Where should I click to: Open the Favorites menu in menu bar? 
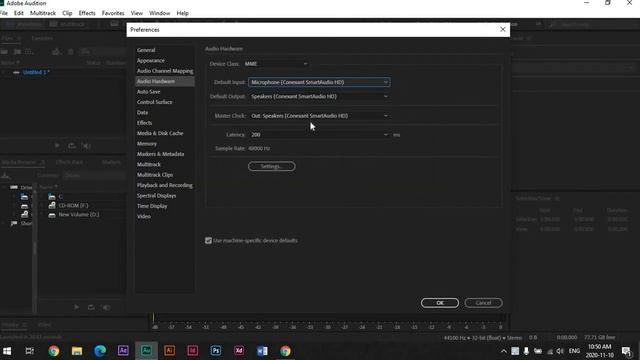pyautogui.click(x=113, y=13)
